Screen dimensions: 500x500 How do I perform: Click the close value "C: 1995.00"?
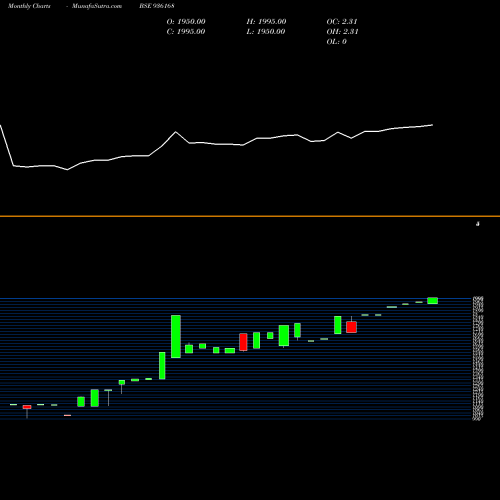pyautogui.click(x=186, y=32)
